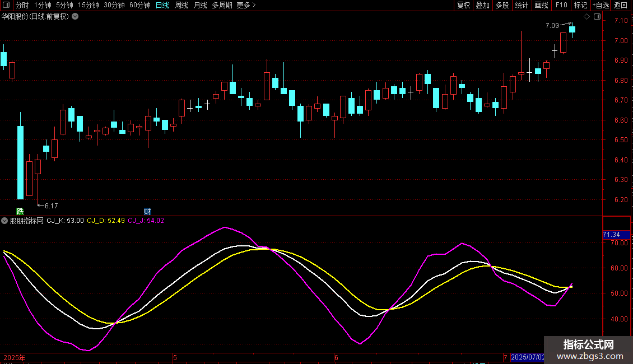Screen dimensions: 633x364
Task: Open the 股朋指标网 indicator dropdown arrow
Action: [4, 221]
